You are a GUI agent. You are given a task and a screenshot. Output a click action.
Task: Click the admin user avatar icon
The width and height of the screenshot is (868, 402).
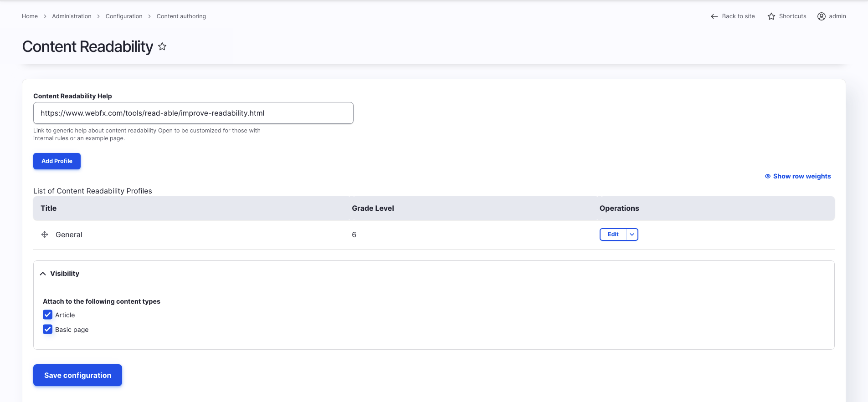click(x=821, y=16)
